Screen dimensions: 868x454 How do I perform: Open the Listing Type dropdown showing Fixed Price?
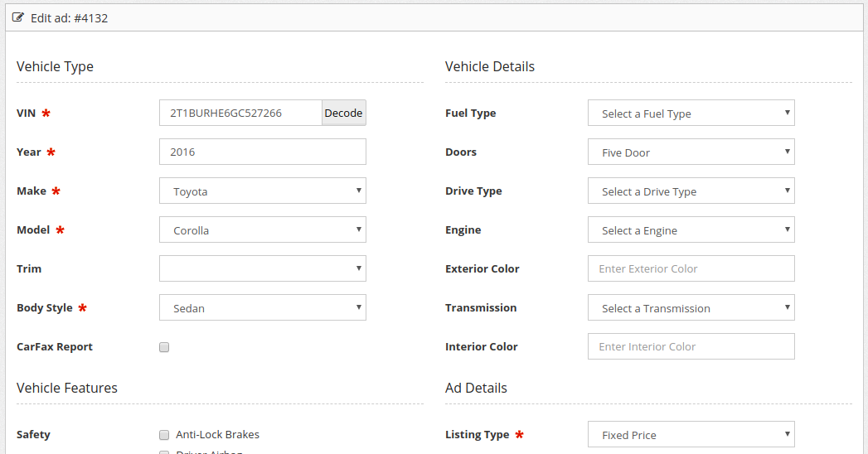[691, 435]
